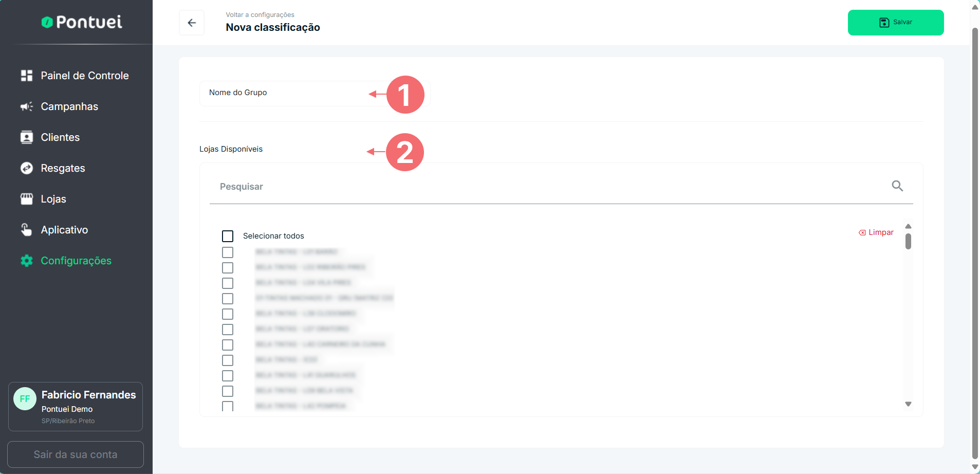
Task: Click the Campanhas megaphone icon
Action: tap(27, 106)
